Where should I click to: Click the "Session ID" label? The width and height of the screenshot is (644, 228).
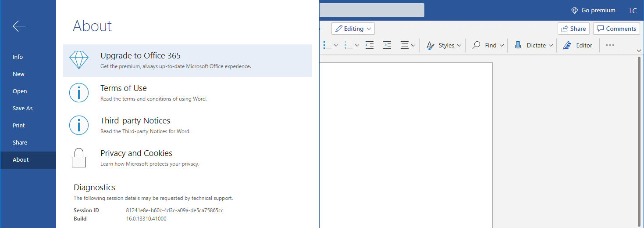coord(86,210)
